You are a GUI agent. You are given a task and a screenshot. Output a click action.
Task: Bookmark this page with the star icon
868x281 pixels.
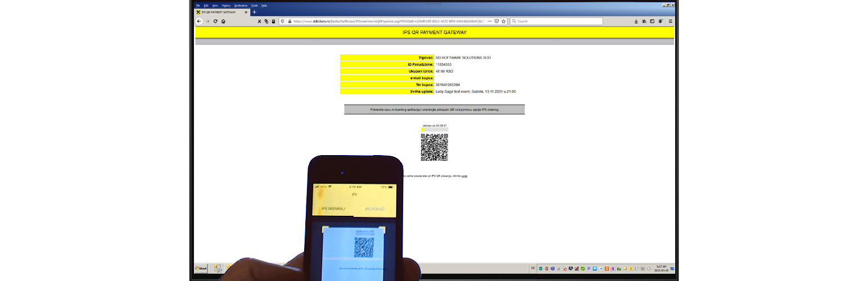[504, 21]
